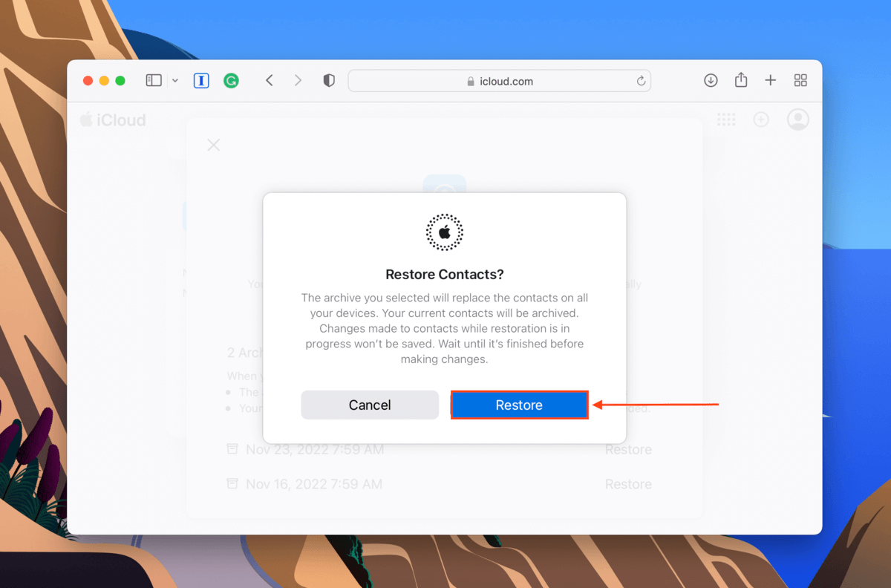Open the Share menu icon

click(x=741, y=80)
